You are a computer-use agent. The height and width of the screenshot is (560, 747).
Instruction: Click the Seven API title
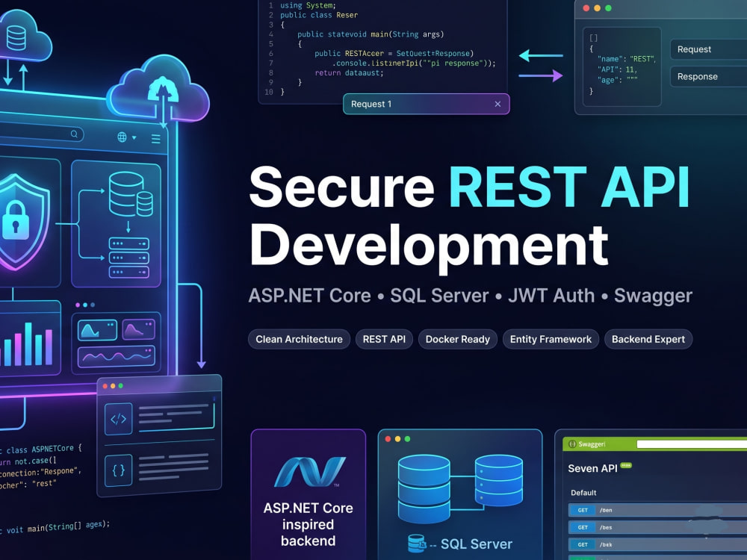(x=592, y=469)
